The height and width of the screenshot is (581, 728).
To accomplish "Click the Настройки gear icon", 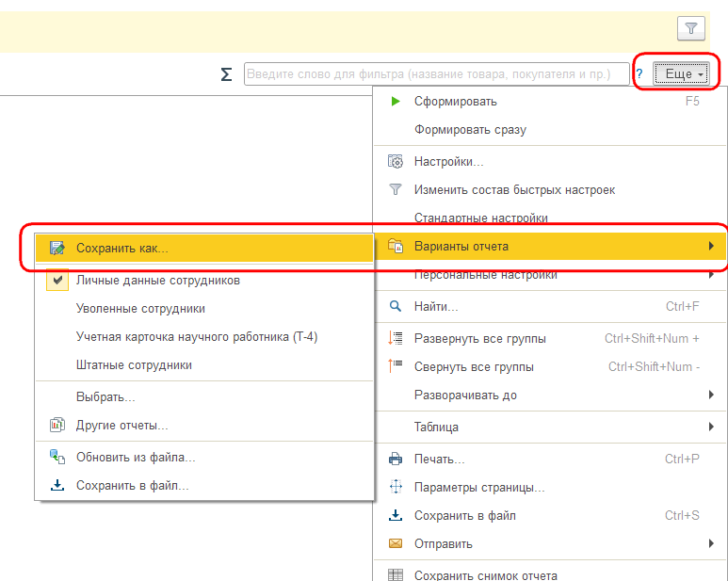I will point(396,162).
